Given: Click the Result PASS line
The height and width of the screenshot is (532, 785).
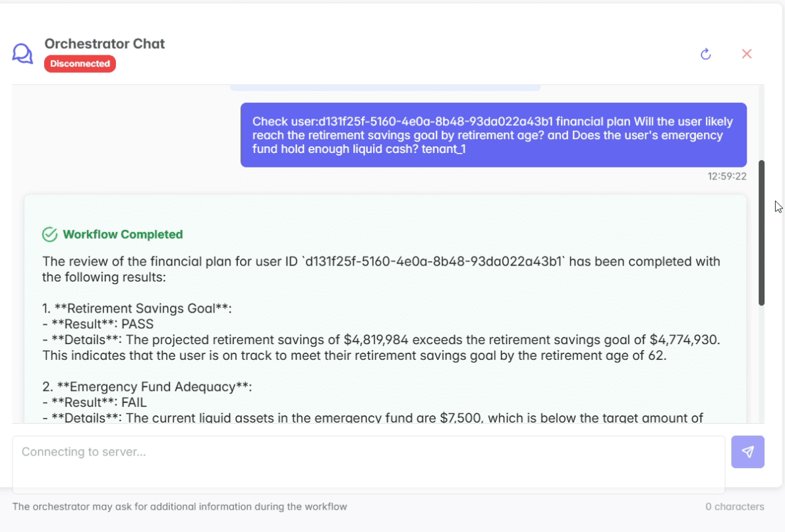Looking at the screenshot, I should pyautogui.click(x=98, y=324).
